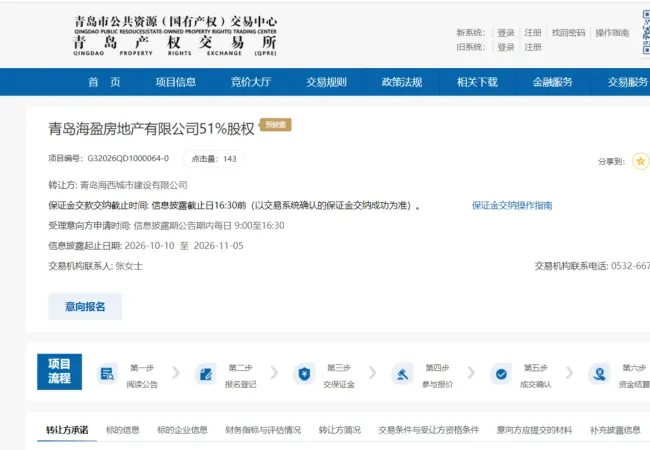Switch to the 意向方应提交的材料 tab
The image size is (650, 450).
pos(534,430)
